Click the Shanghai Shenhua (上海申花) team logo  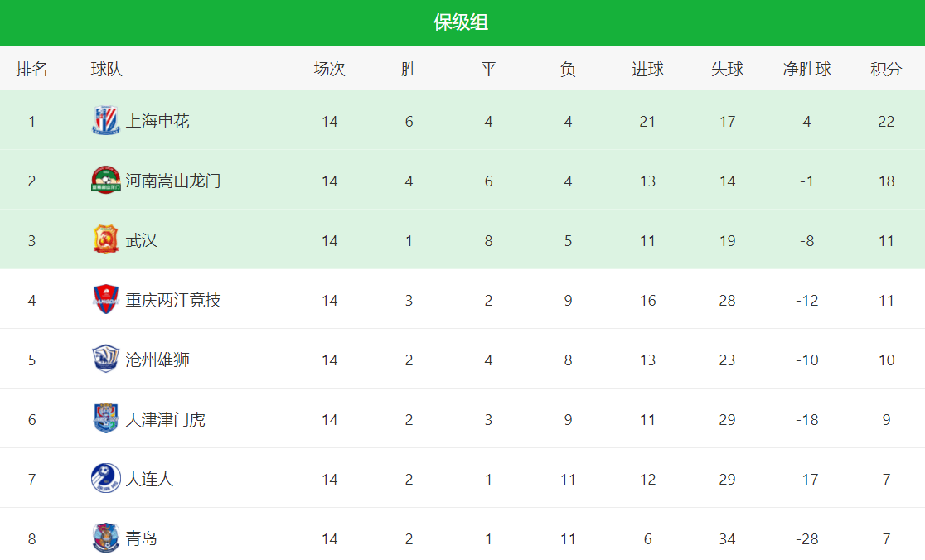(x=105, y=121)
